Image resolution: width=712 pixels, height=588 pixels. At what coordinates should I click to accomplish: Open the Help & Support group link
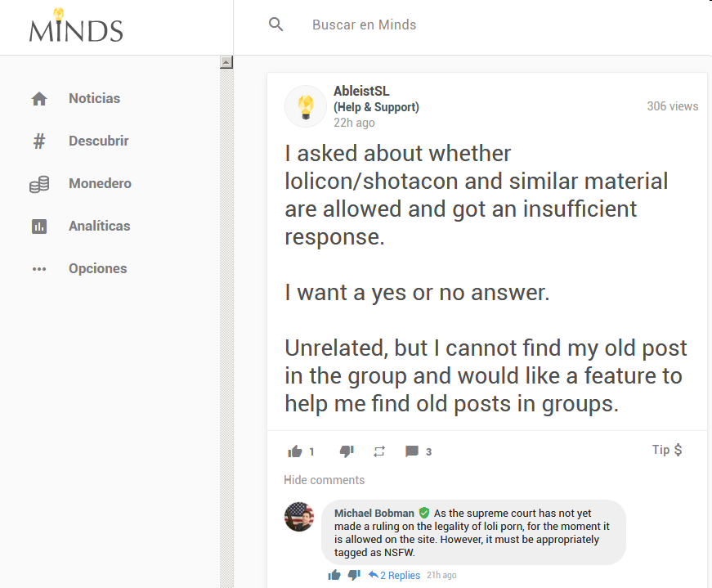(376, 107)
